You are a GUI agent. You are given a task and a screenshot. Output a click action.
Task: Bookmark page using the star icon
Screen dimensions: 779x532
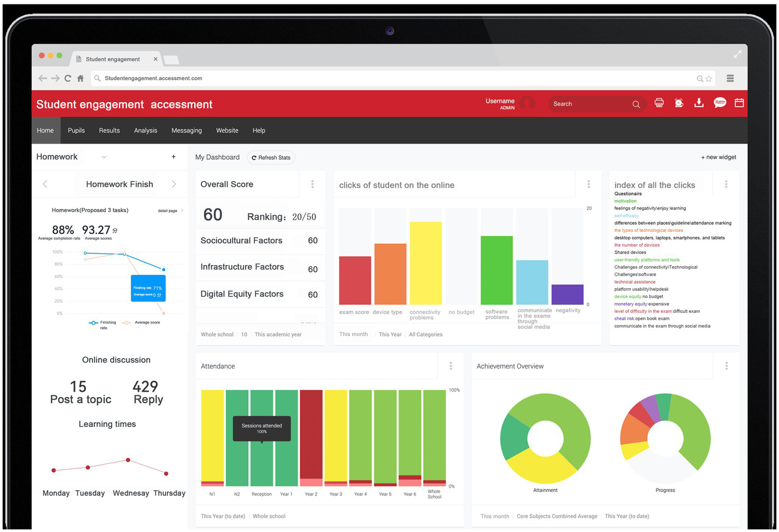pyautogui.click(x=709, y=79)
